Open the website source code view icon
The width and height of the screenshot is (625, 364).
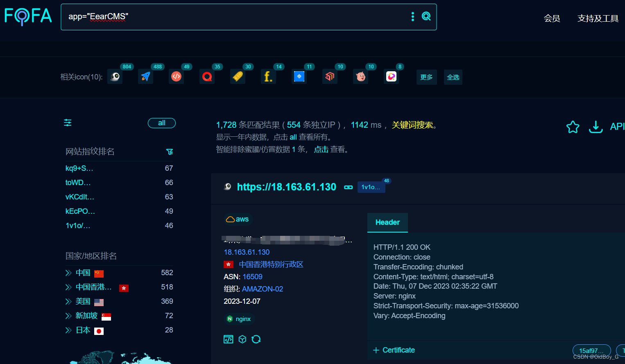tap(229, 339)
